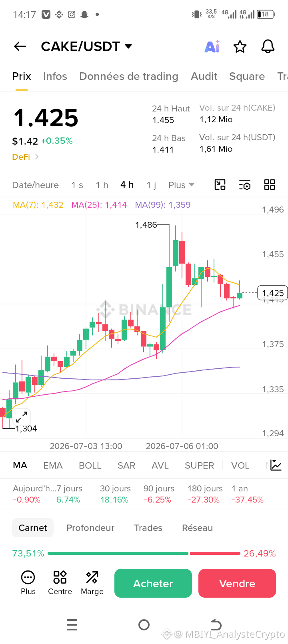The height and width of the screenshot is (644, 288).
Task: Open the battery status indicator
Action: 266,14
